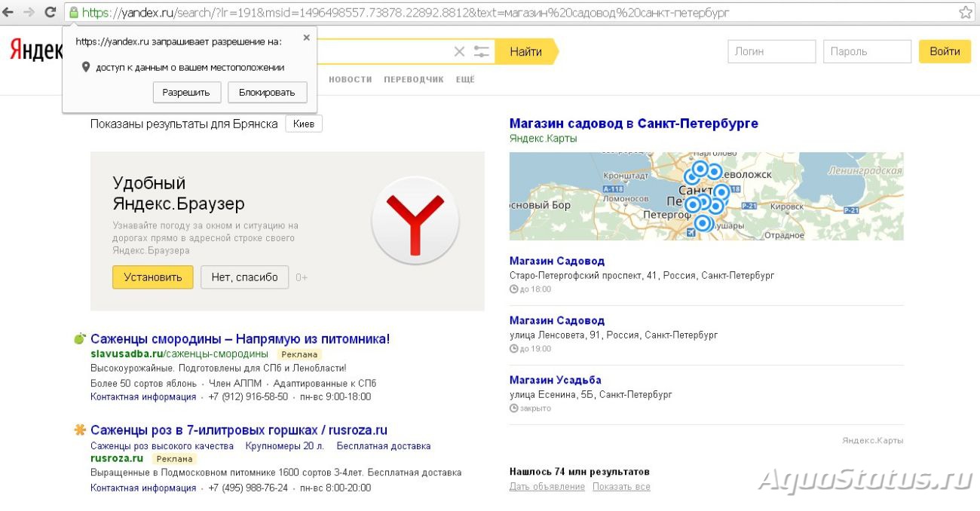
Task: Allow location access with Разрешить
Action: tap(186, 92)
